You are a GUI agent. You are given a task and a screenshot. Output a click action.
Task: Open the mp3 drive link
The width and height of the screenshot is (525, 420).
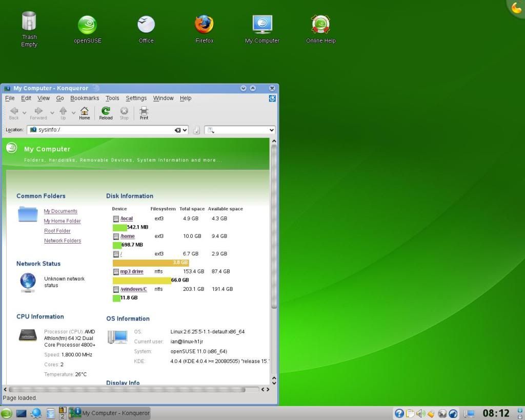[x=132, y=271]
